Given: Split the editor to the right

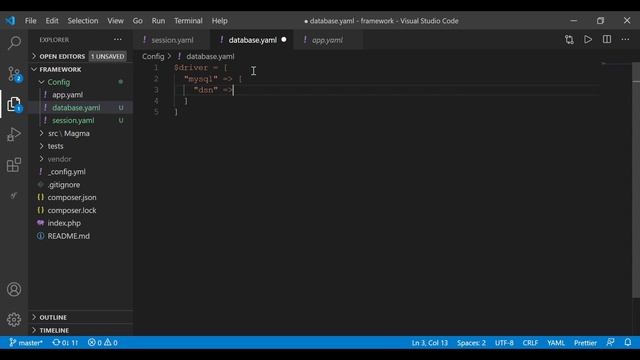Looking at the screenshot, I should 607,40.
